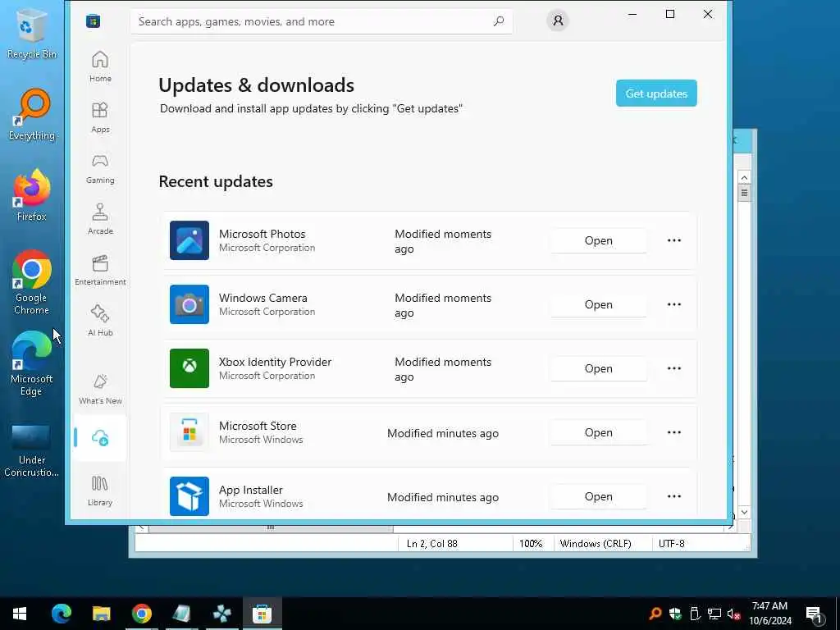Open Library in the sidebar
The height and width of the screenshot is (630, 840).
100,491
